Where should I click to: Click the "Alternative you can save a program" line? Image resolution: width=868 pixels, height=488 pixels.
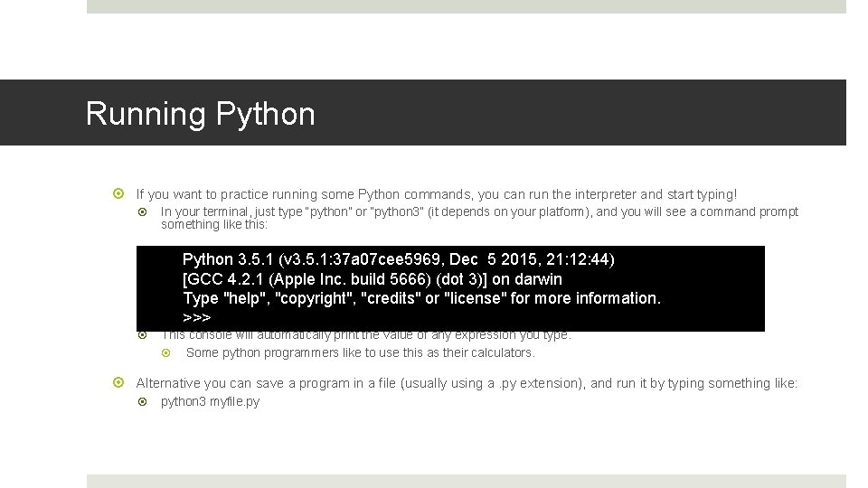(467, 383)
